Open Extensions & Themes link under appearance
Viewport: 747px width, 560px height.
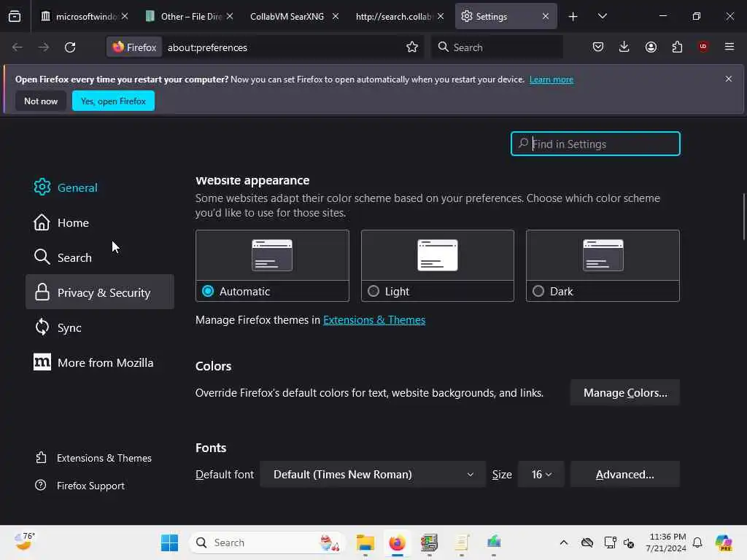coord(374,320)
